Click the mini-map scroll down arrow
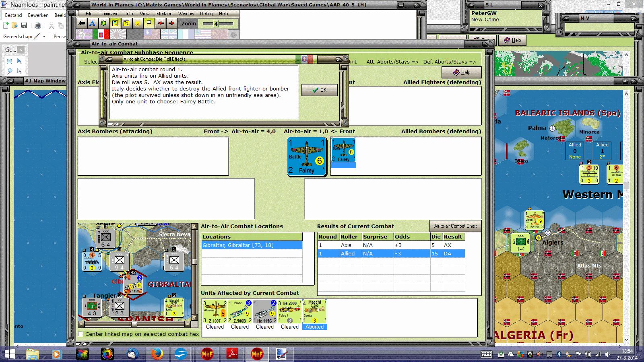 point(194,318)
